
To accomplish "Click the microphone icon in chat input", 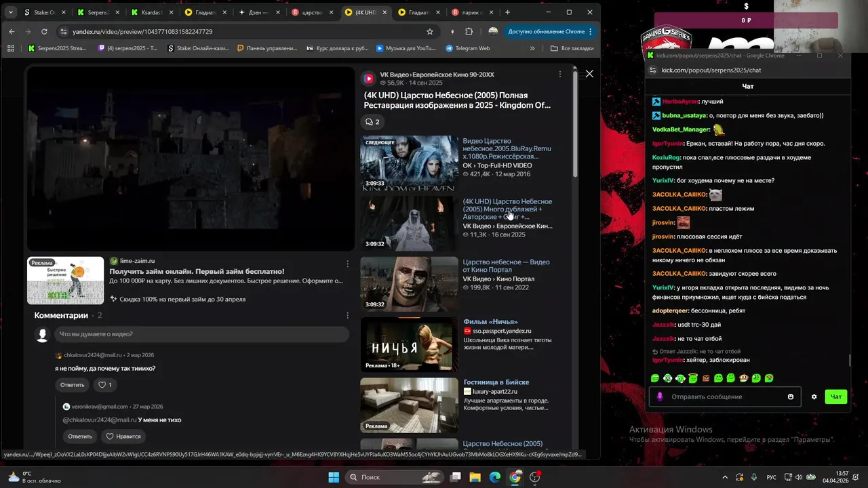I will (660, 396).
